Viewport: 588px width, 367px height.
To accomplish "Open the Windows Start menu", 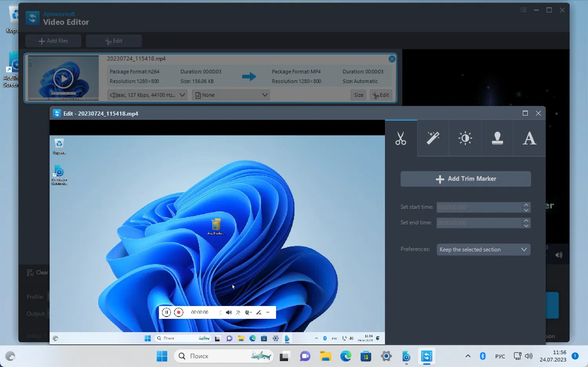I will (x=162, y=356).
